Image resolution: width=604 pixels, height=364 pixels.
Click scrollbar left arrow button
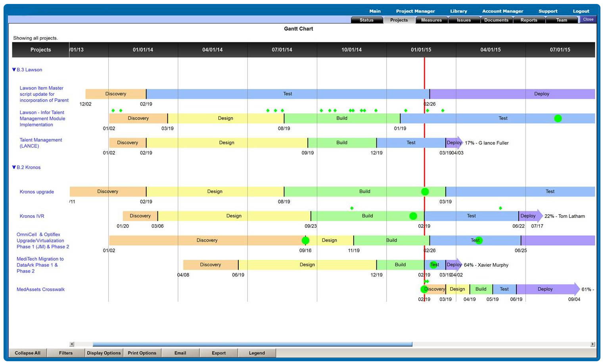(x=72, y=344)
